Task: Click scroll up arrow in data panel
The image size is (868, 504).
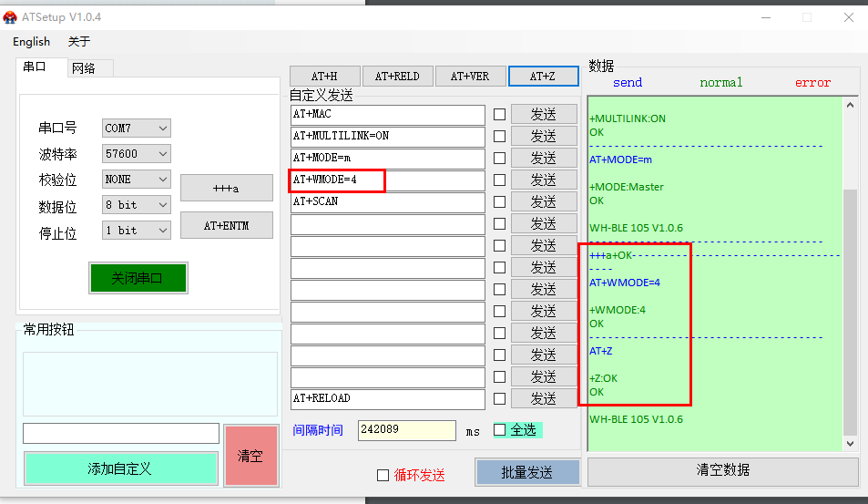Action: (849, 105)
